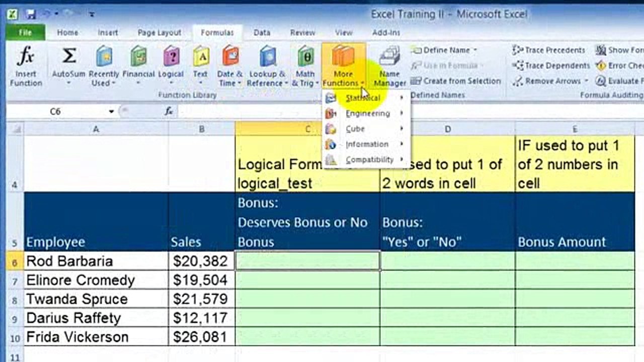
Task: Switch to the Home tab
Action: pyautogui.click(x=67, y=33)
